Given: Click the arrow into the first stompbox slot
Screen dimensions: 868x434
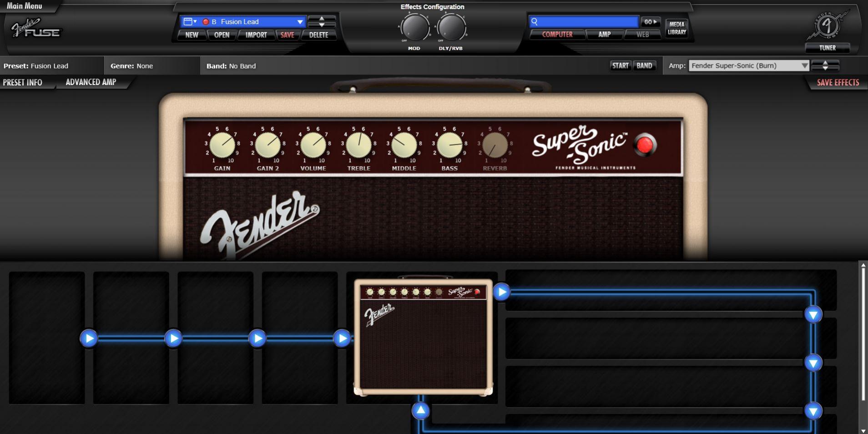Looking at the screenshot, I should pyautogui.click(x=89, y=338).
